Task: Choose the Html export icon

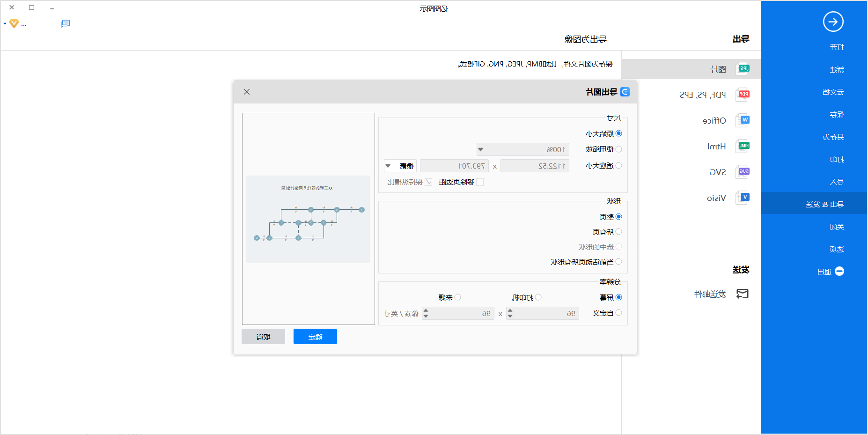Action: click(x=743, y=146)
